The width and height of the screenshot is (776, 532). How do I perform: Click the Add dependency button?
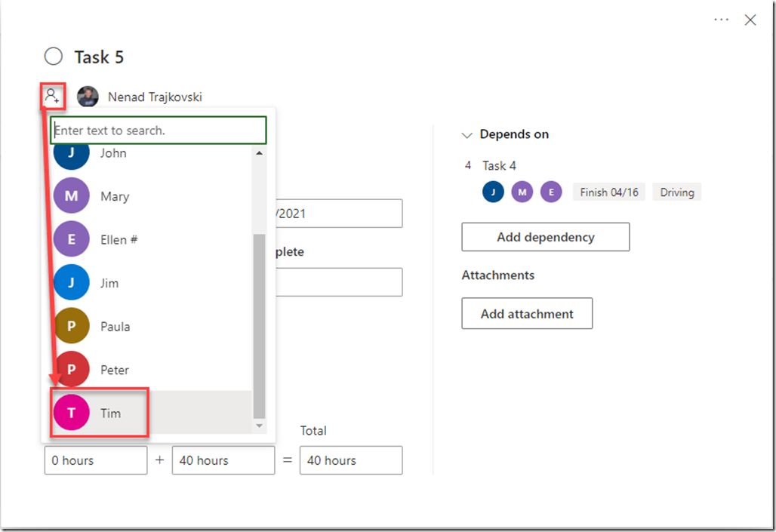coord(545,237)
